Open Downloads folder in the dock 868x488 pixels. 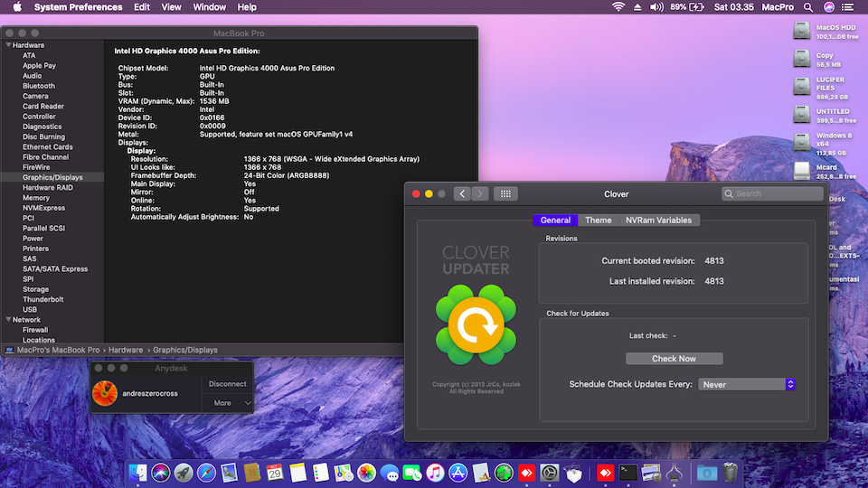(706, 473)
